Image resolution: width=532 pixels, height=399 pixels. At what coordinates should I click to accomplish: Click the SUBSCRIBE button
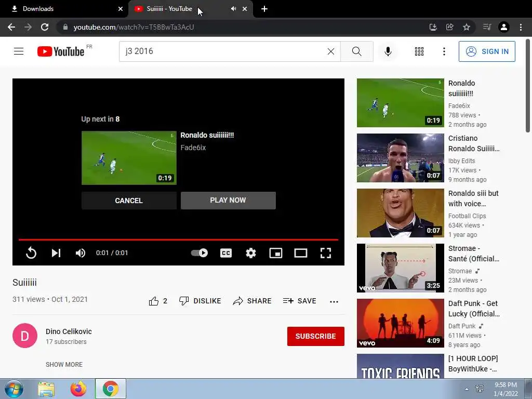coord(315,336)
